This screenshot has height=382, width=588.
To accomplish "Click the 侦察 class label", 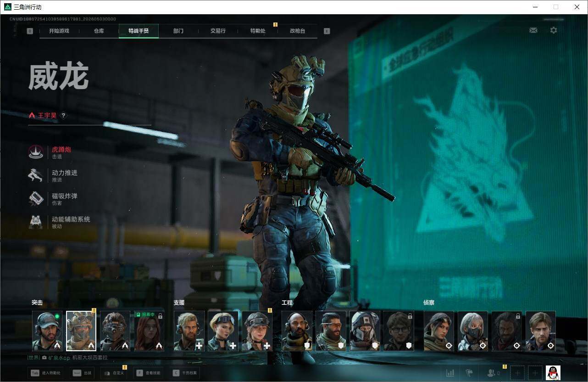I will (429, 303).
